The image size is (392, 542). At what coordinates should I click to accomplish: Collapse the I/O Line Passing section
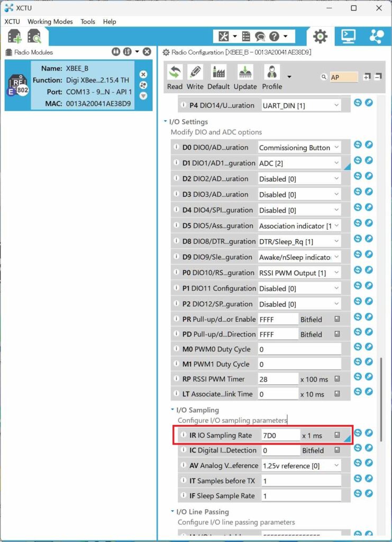(x=172, y=511)
